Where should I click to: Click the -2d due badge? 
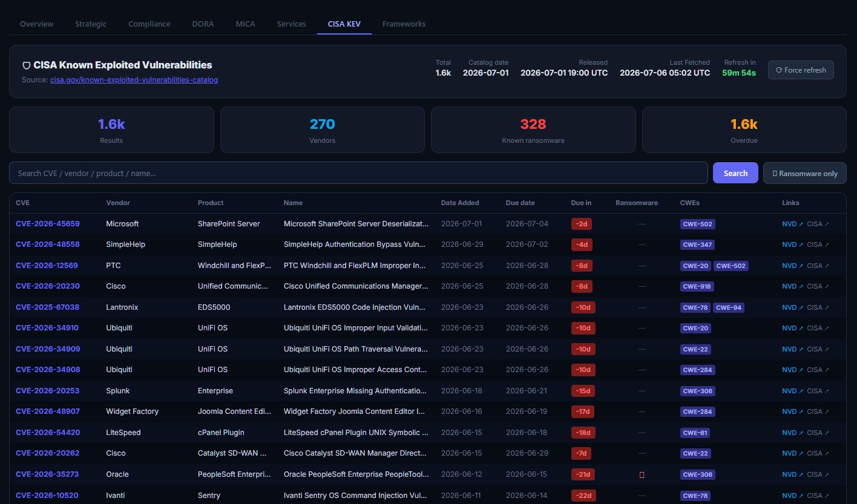[582, 224]
